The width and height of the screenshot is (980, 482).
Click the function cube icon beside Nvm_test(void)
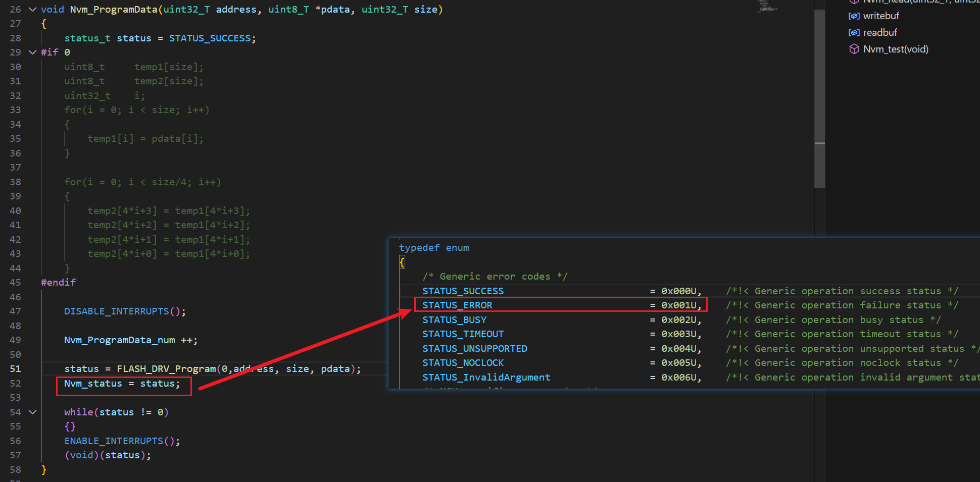[x=854, y=49]
